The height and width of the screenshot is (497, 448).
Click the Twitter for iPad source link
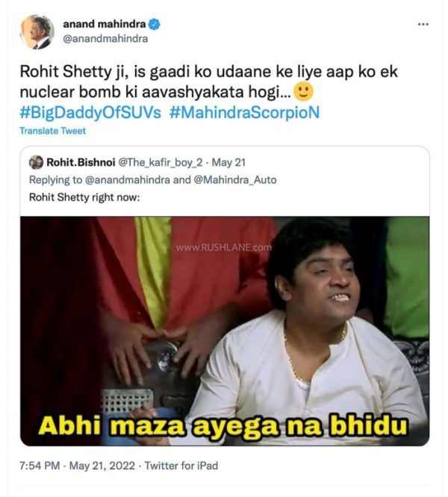(181, 466)
